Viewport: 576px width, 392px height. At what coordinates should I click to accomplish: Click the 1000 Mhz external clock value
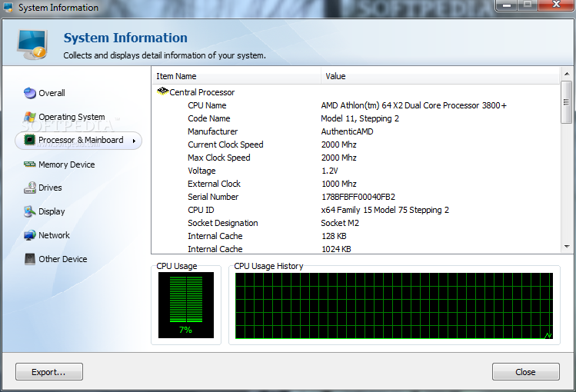click(x=338, y=184)
